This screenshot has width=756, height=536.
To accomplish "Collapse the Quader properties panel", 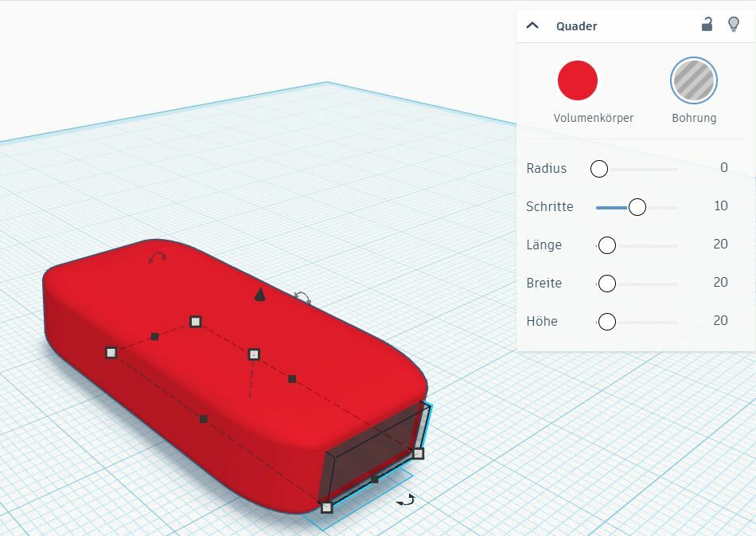I will (532, 25).
